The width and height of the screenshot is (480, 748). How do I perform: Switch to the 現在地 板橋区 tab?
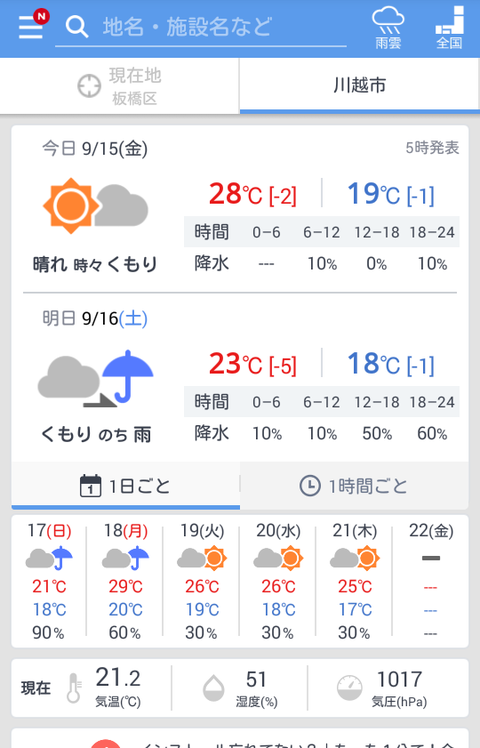(119, 86)
